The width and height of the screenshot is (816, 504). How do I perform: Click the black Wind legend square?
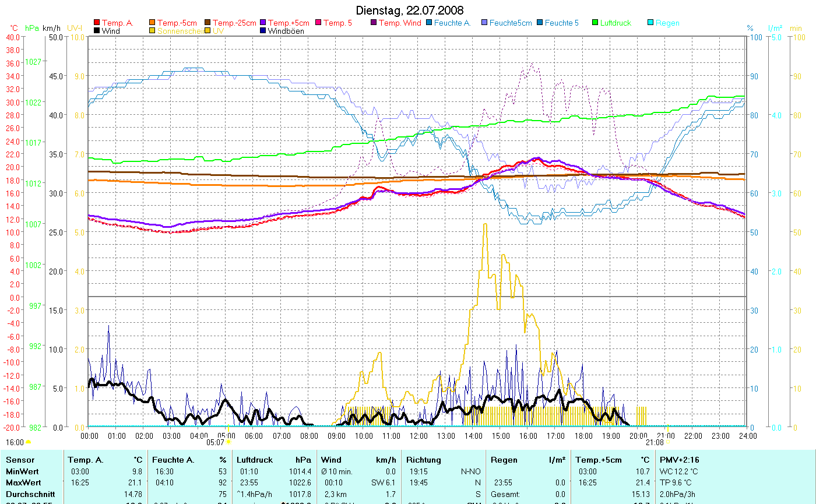(x=97, y=31)
